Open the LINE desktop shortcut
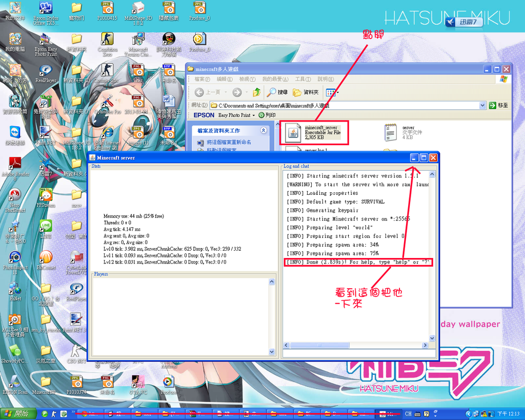Image resolution: width=525 pixels, height=420 pixels. point(46,229)
